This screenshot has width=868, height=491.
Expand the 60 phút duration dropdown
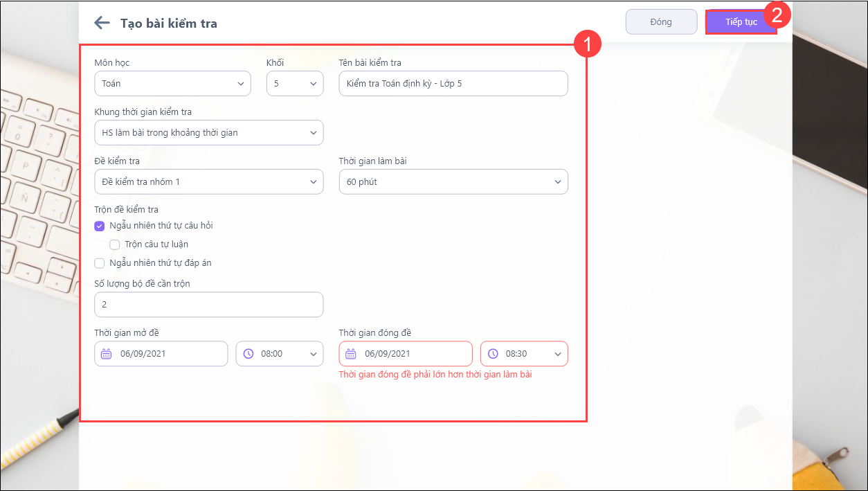pos(453,182)
